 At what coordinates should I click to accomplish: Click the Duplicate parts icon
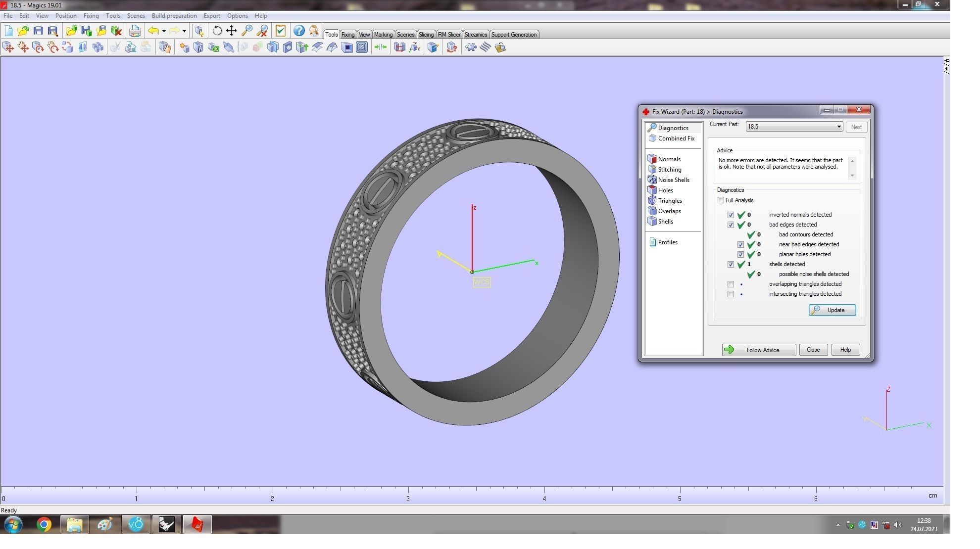[x=98, y=47]
